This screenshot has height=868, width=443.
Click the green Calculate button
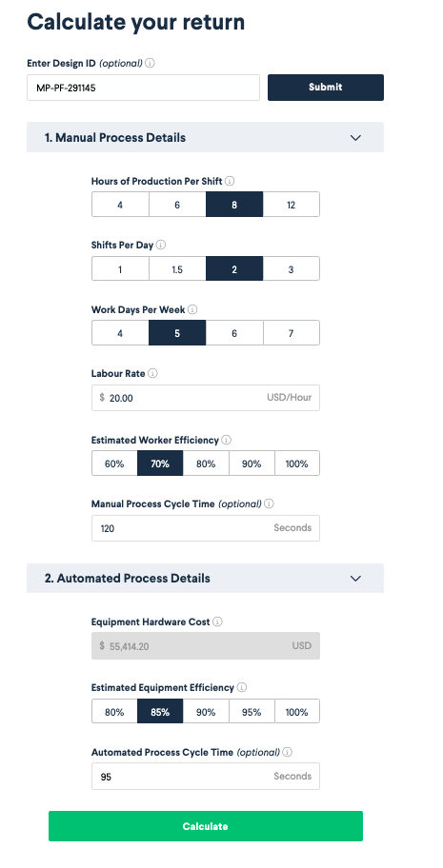(206, 826)
